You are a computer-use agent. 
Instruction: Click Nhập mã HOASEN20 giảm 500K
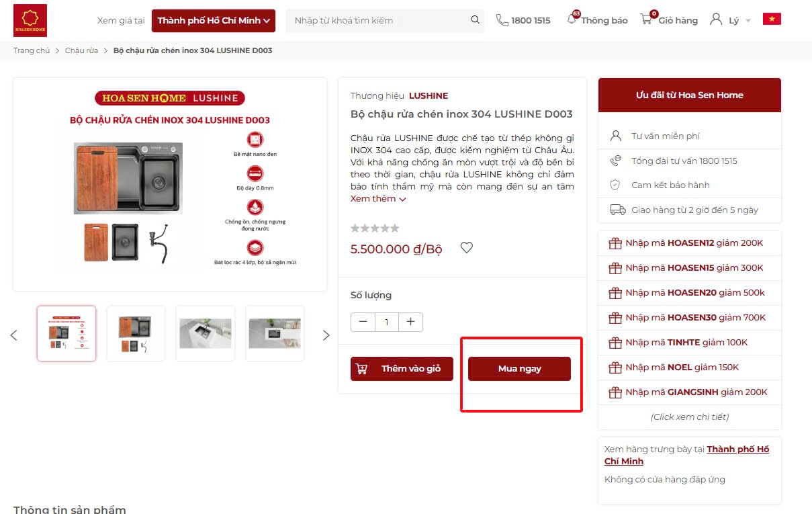[x=695, y=293]
